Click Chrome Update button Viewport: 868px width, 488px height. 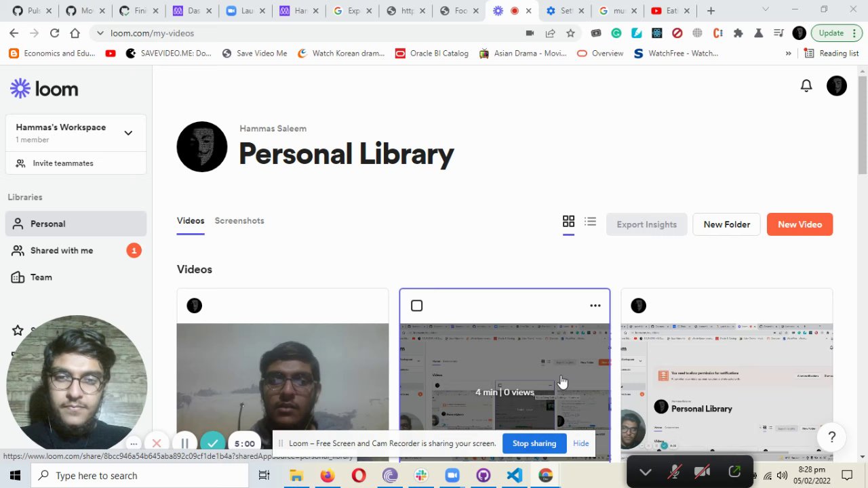coord(836,33)
